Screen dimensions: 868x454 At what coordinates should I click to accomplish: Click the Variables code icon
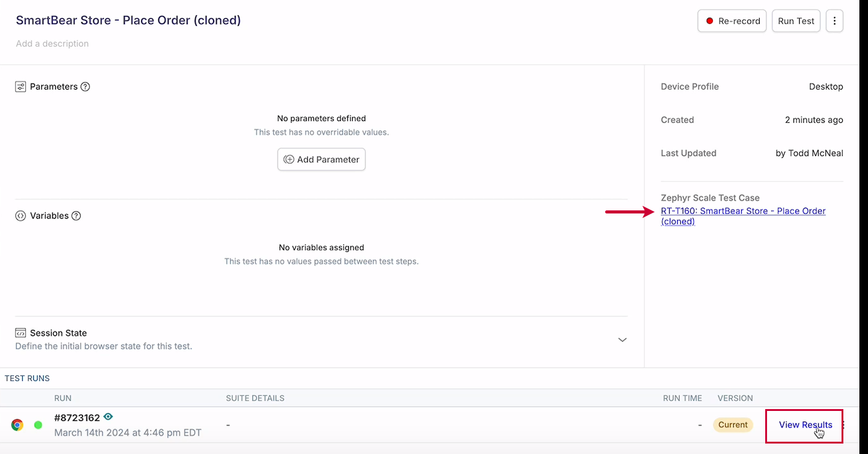coord(21,216)
